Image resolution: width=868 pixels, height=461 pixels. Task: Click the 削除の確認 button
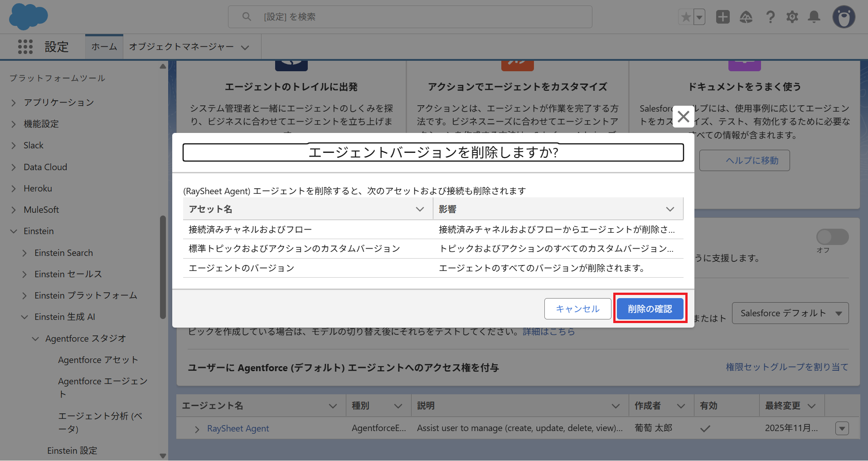650,309
